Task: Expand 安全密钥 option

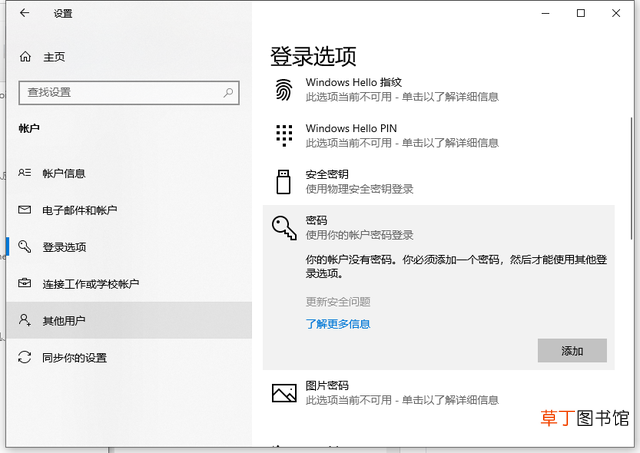Action: [x=438, y=182]
